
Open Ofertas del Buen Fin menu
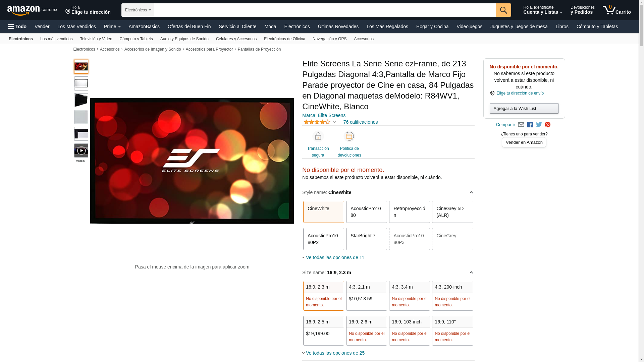click(x=189, y=26)
